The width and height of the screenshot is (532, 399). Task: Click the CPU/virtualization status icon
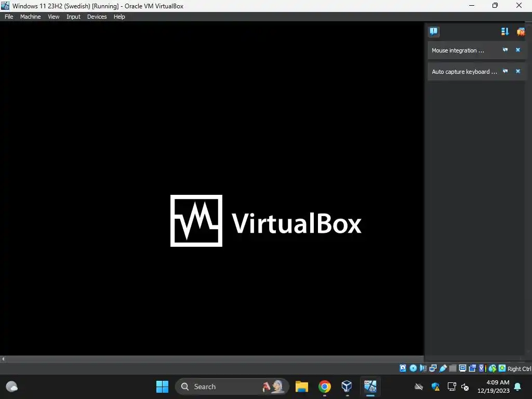tap(483, 368)
